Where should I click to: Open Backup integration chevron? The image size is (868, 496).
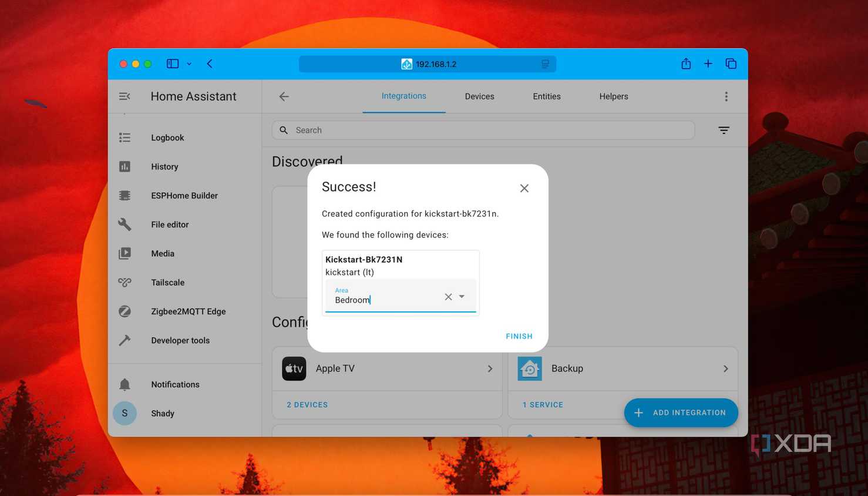(725, 368)
